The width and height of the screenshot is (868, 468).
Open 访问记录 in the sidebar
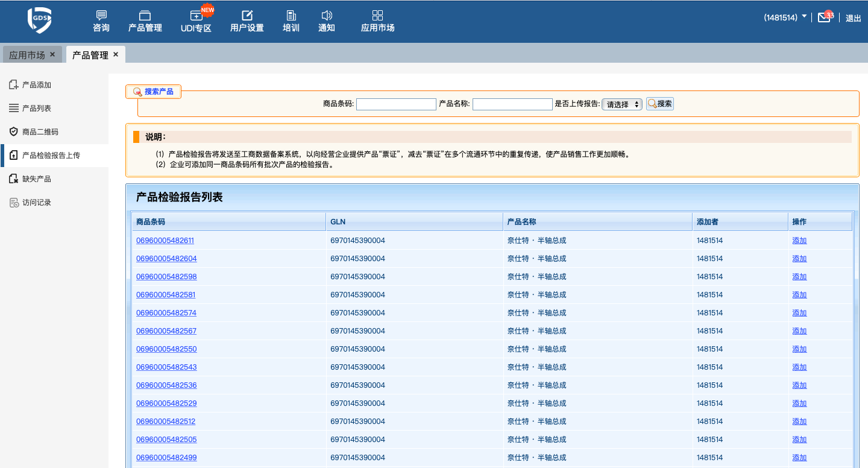coord(54,203)
